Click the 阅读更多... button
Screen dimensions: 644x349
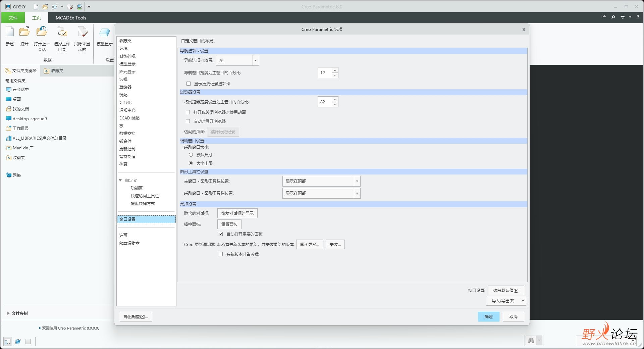(310, 245)
